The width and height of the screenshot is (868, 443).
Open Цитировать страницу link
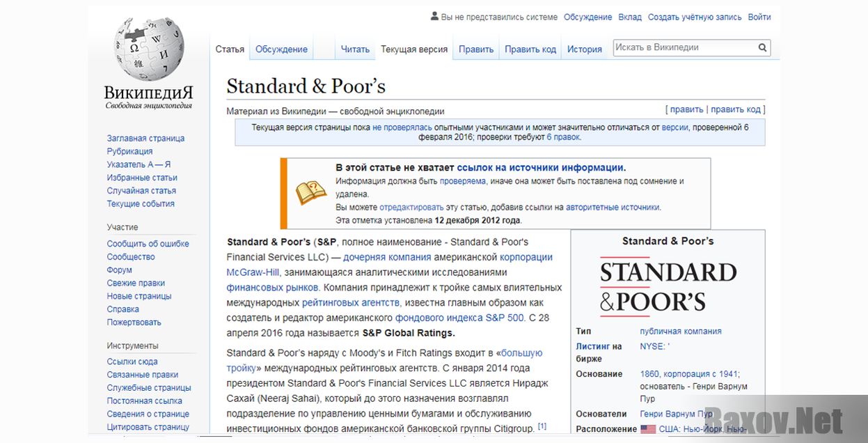(x=148, y=428)
